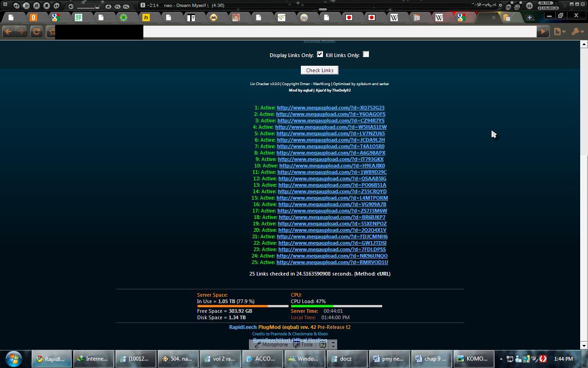Viewport: 588px width, 368px height.
Task: Open Tools on the language bar
Action: point(303,345)
